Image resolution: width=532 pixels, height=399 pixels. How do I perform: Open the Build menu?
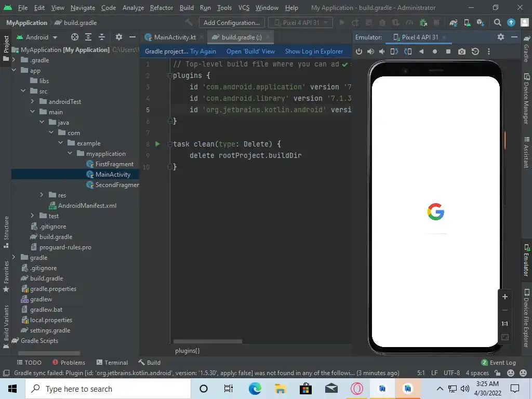point(187,7)
